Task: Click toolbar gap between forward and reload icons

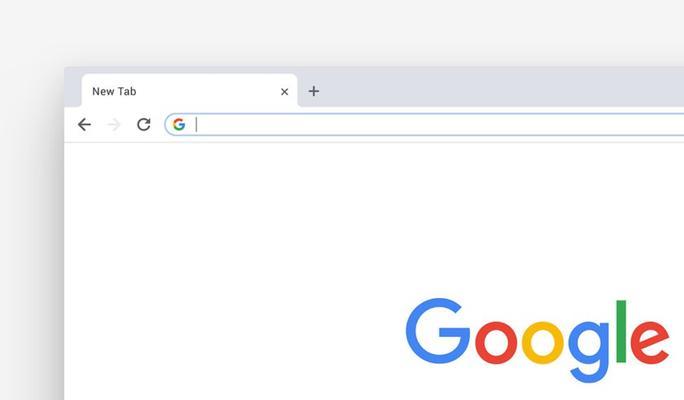Action: coord(129,125)
